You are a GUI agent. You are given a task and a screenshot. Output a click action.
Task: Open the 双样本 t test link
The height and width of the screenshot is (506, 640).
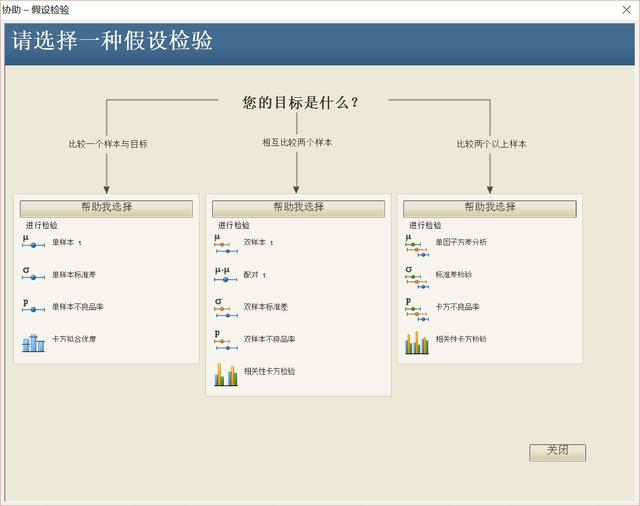tap(259, 242)
